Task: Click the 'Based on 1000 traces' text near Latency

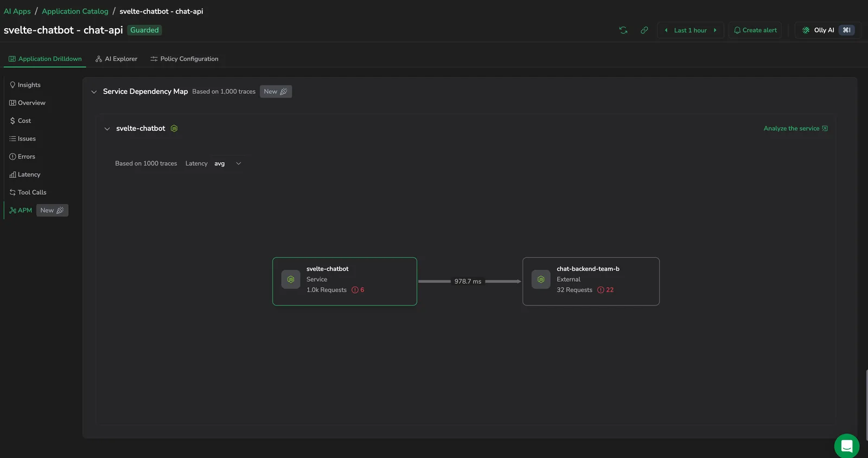Action: click(146, 163)
